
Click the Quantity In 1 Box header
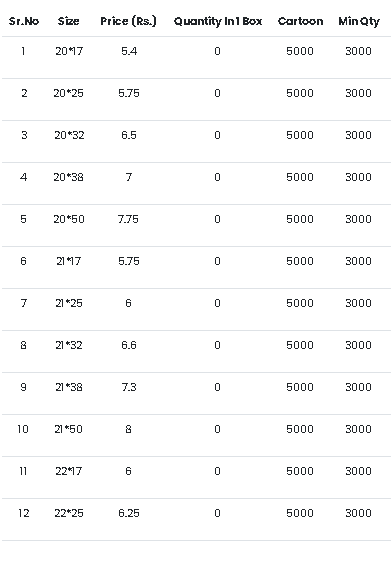218,22
